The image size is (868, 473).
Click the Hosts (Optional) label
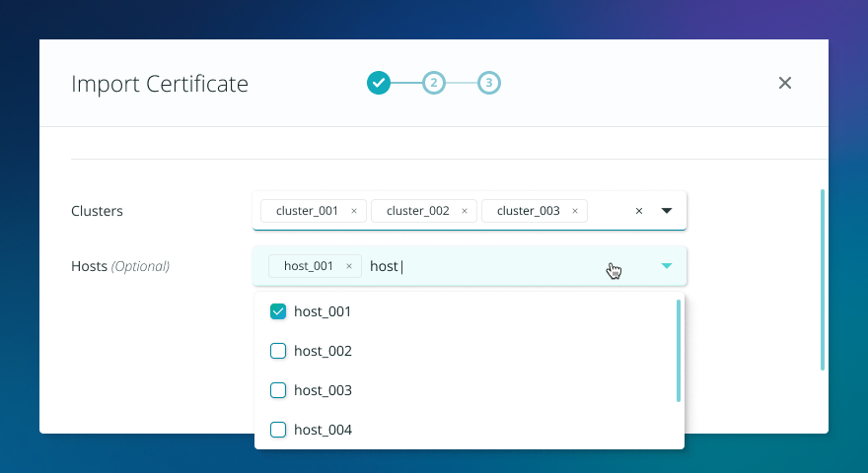(120, 266)
